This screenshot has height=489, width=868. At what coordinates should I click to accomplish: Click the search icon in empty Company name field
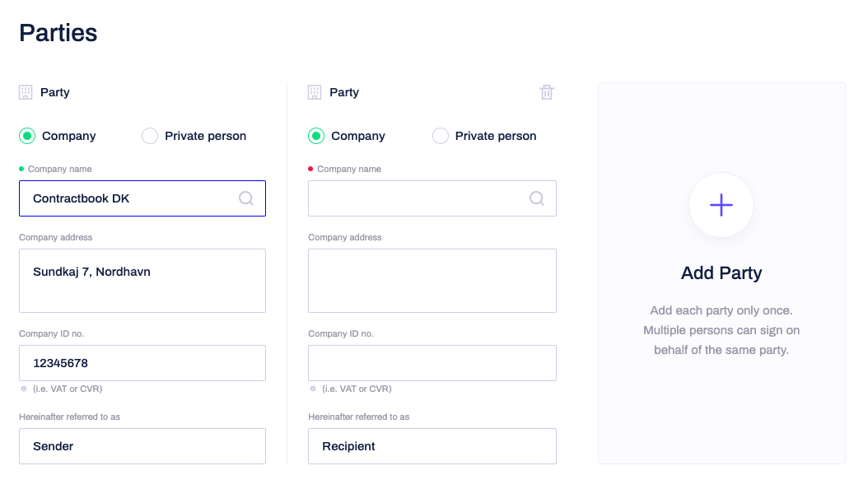[536, 198]
